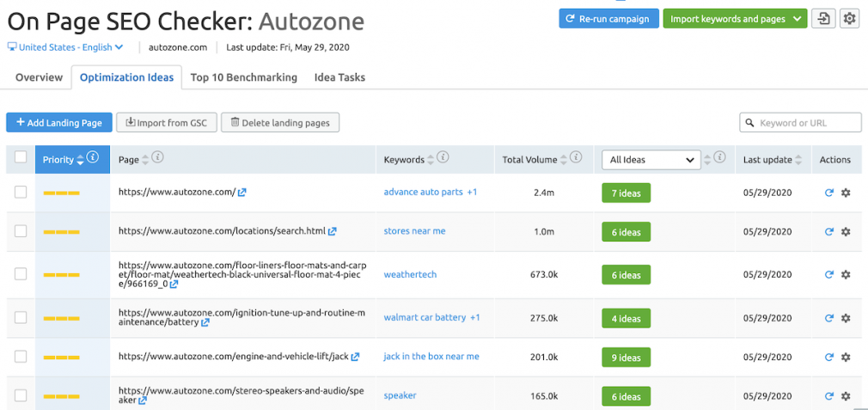Switch to the Overview tab

pos(39,77)
